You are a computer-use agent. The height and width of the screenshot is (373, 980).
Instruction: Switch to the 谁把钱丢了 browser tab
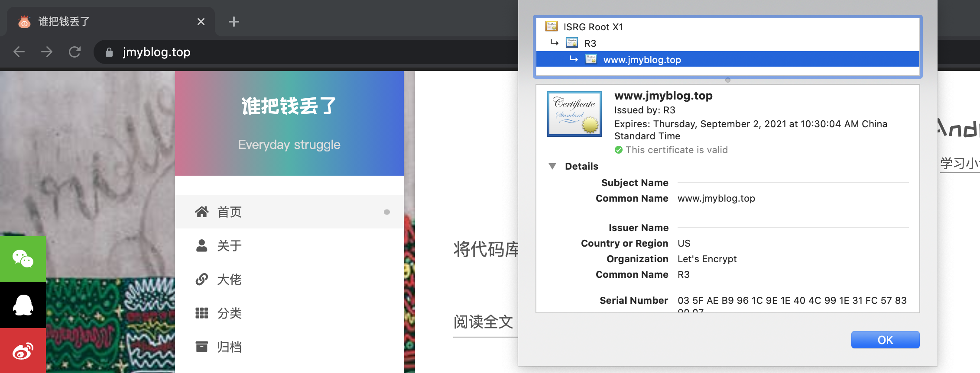[x=111, y=22]
